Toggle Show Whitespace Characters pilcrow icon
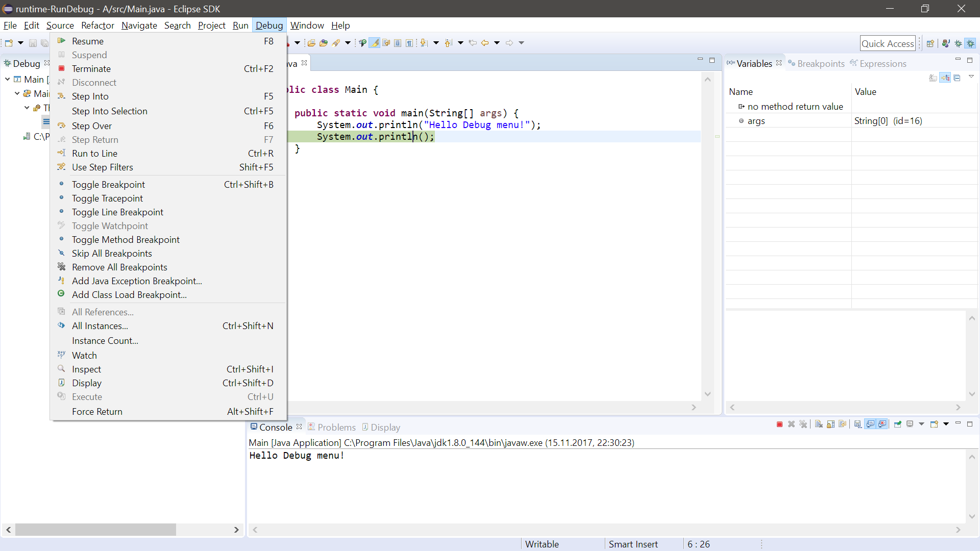 click(x=409, y=43)
